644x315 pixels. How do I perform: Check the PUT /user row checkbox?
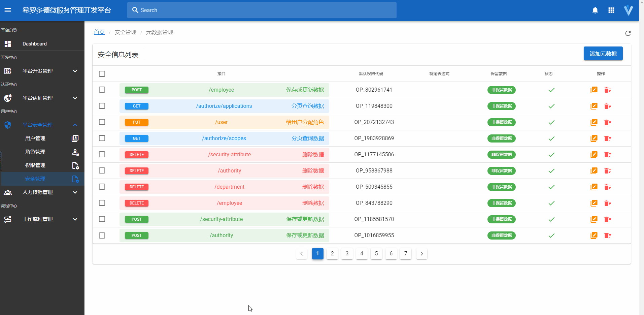[102, 122]
